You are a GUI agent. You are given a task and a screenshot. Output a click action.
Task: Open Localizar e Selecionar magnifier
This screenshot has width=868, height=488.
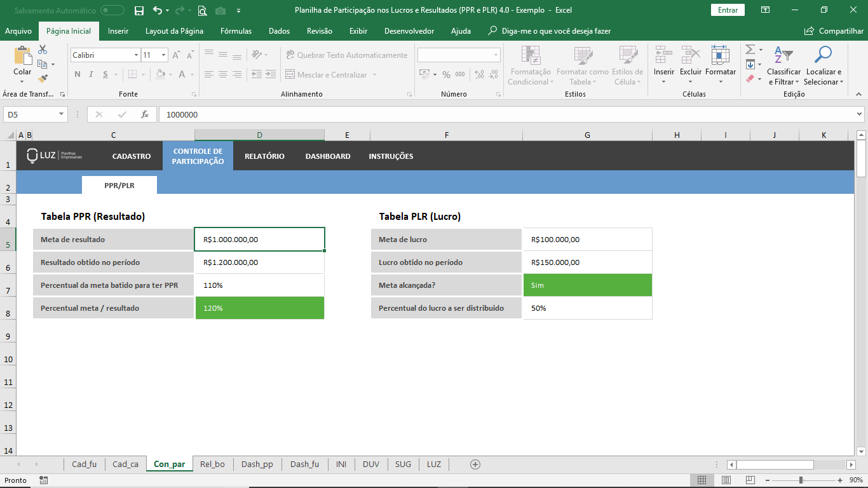pyautogui.click(x=823, y=55)
